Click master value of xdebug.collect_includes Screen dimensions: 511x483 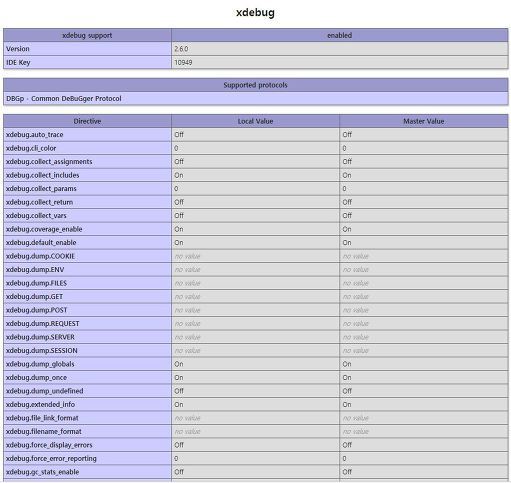(x=347, y=175)
